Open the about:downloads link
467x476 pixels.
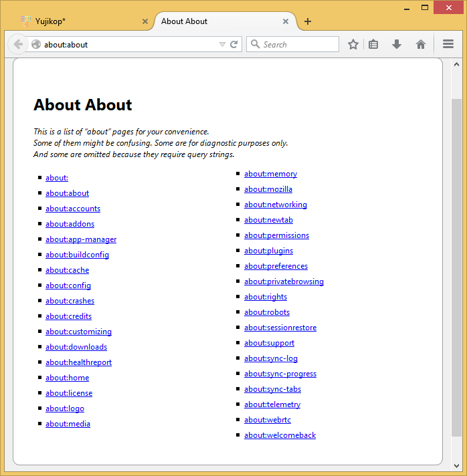(76, 347)
